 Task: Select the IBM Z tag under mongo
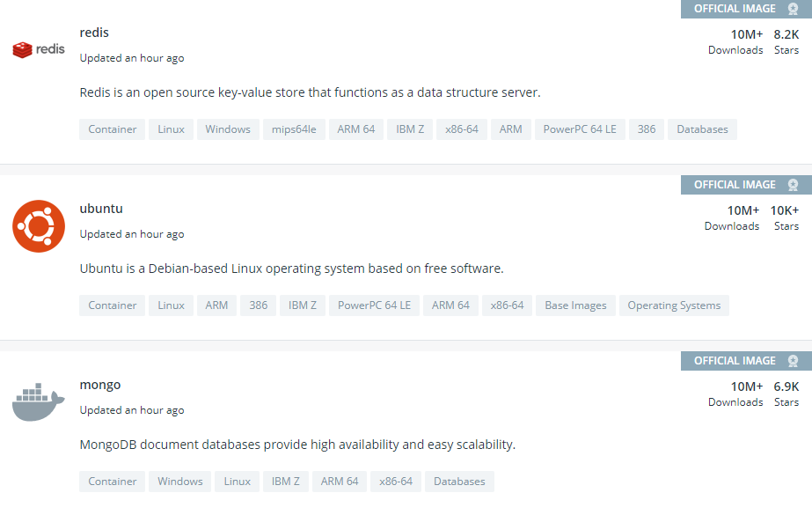(285, 481)
